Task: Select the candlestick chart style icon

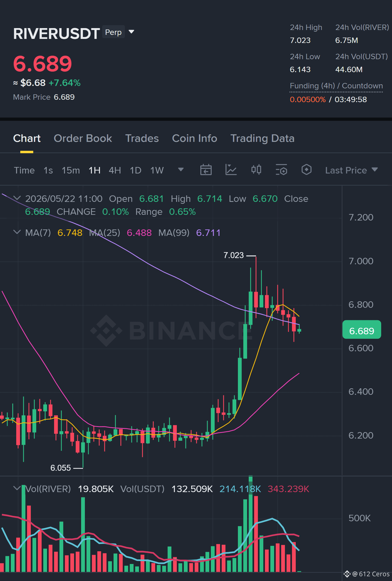Action: point(256,170)
